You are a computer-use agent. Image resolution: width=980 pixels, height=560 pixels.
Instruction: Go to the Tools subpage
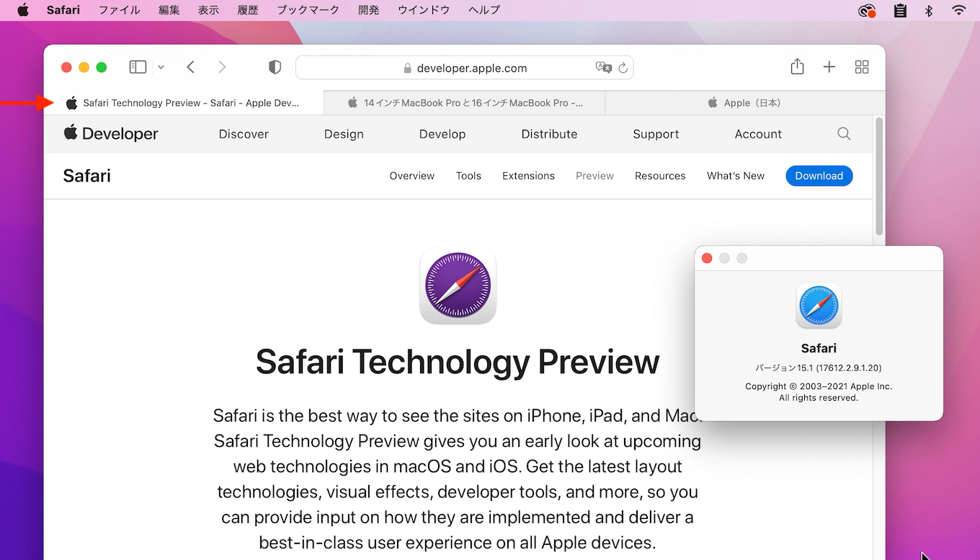[x=468, y=176]
